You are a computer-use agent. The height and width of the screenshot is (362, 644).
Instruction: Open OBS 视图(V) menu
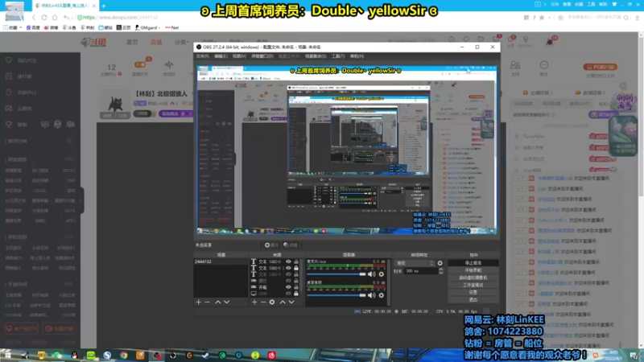[x=239, y=56]
